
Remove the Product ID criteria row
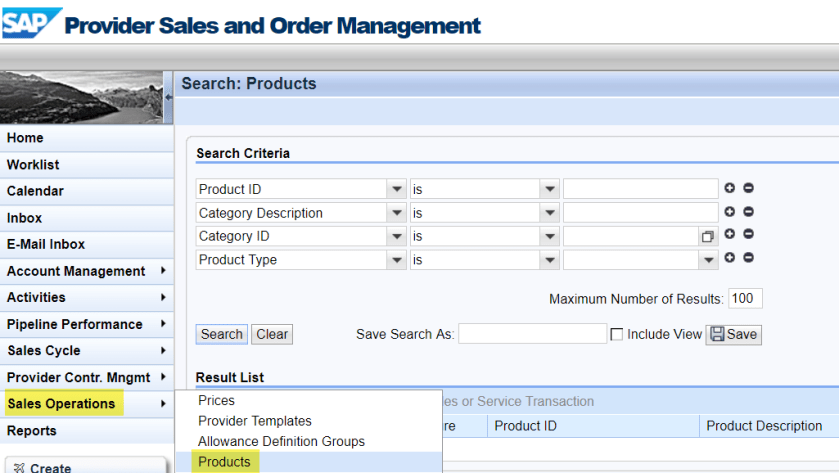[748, 188]
